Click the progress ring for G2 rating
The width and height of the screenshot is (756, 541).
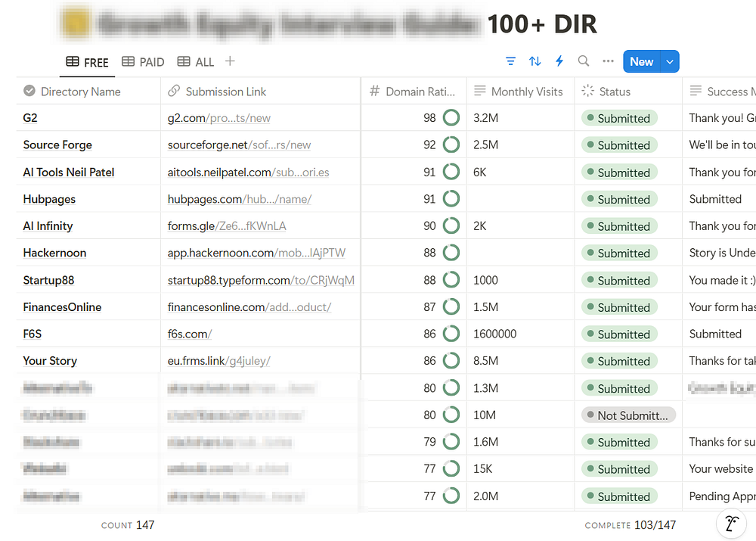pyautogui.click(x=451, y=118)
